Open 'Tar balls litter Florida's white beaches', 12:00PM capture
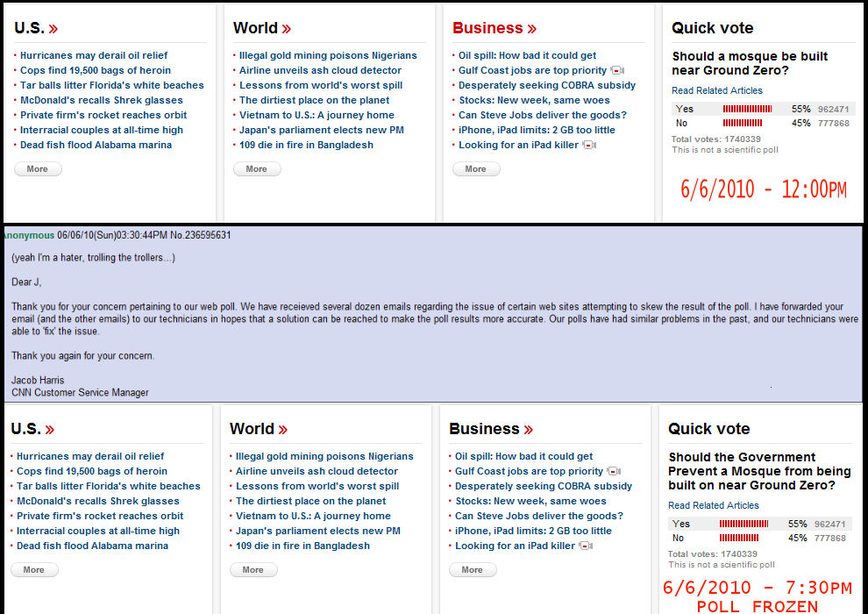The image size is (868, 614). tap(112, 85)
